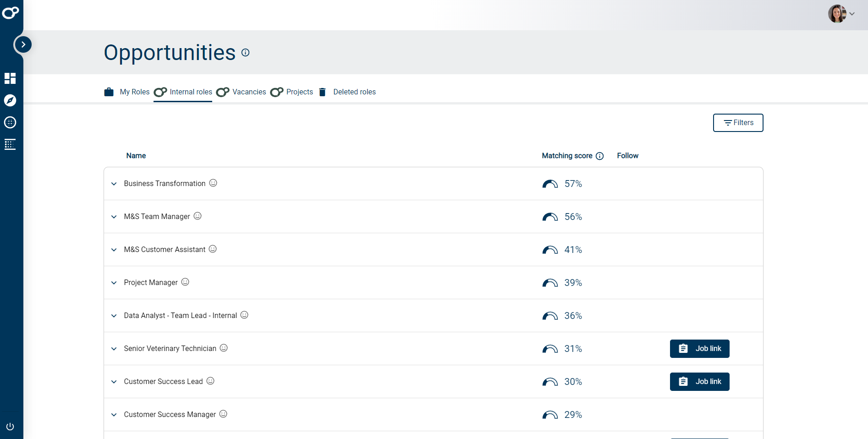Open the user profile dropdown
This screenshot has width=868, height=439.
(x=841, y=14)
